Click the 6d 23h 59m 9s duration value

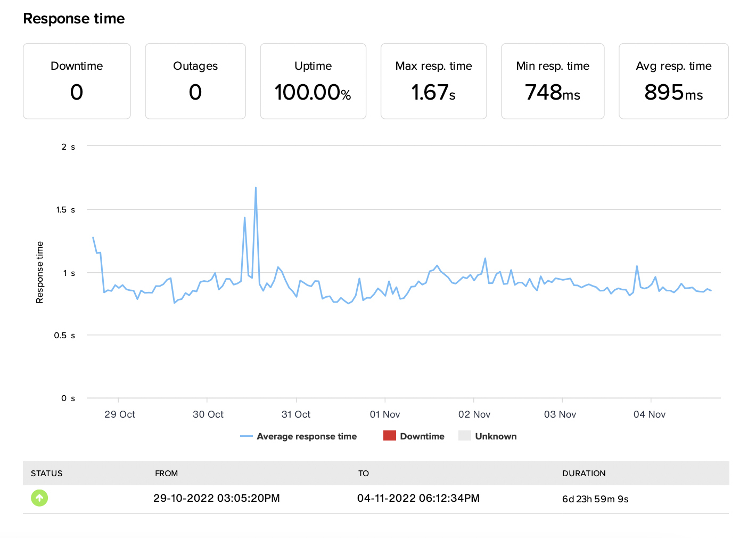(x=595, y=499)
